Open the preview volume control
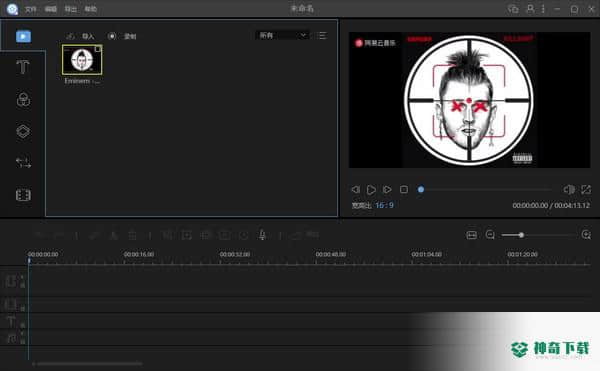The image size is (600, 371). tap(569, 189)
